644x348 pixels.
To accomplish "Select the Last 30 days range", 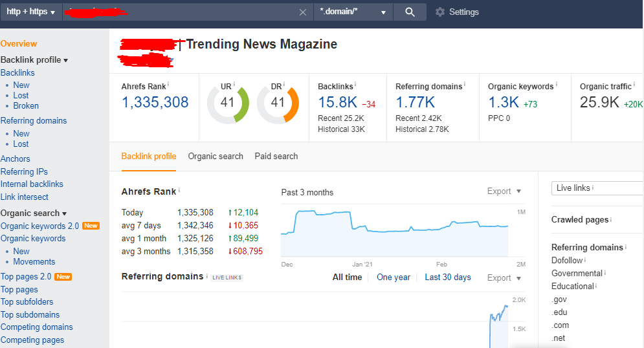I will pyautogui.click(x=448, y=277).
